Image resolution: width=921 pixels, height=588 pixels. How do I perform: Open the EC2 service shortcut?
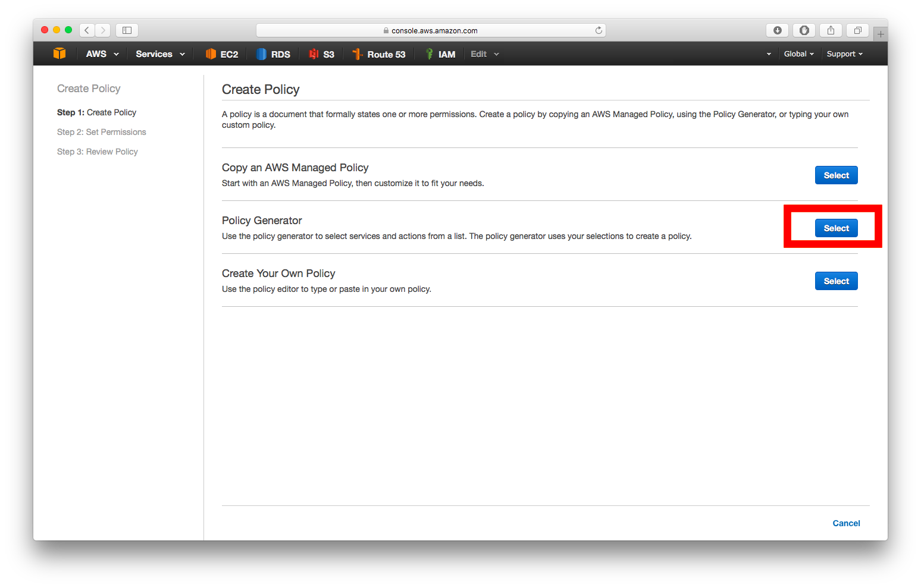click(x=222, y=54)
